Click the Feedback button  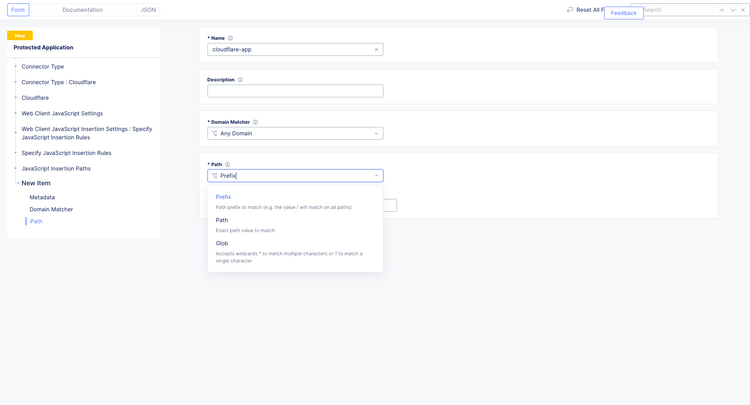point(624,13)
